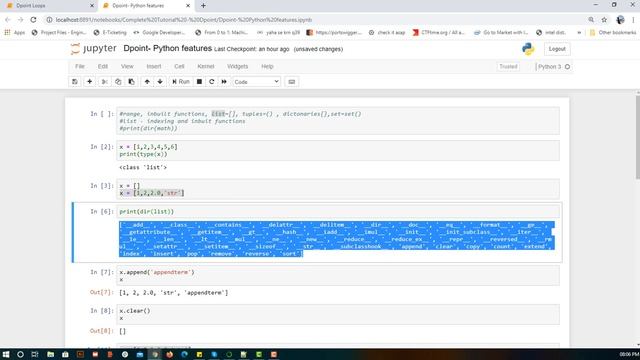Bookmark this page with the star icon
This screenshot has width=640, height=360.
coord(604,20)
